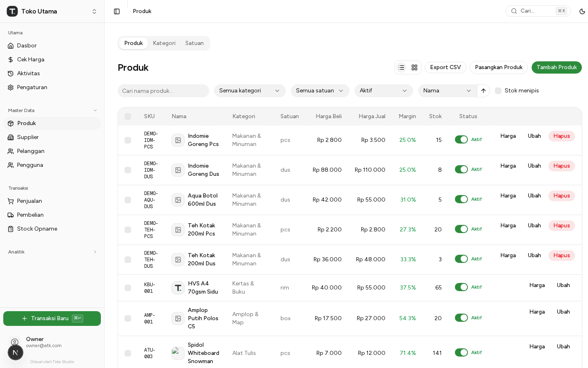Image resolution: width=588 pixels, height=368 pixels.
Task: Toggle Aktif switch for Teh Kotak 200ml Pcs
Action: coord(461,229)
